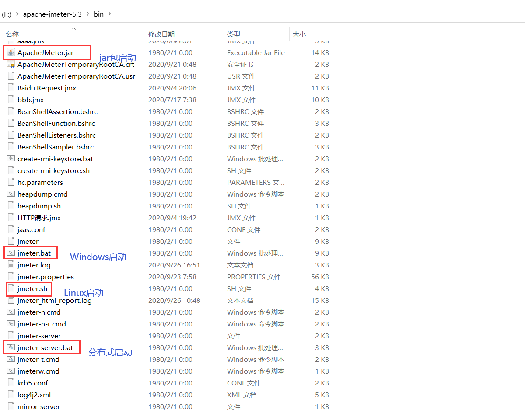Expand the chevron after bin in address bar

pyautogui.click(x=110, y=14)
